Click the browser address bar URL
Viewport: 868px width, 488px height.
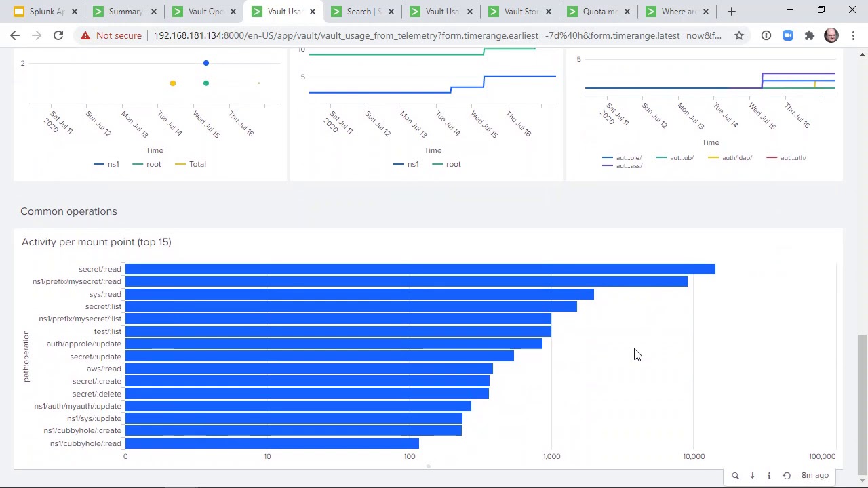437,35
